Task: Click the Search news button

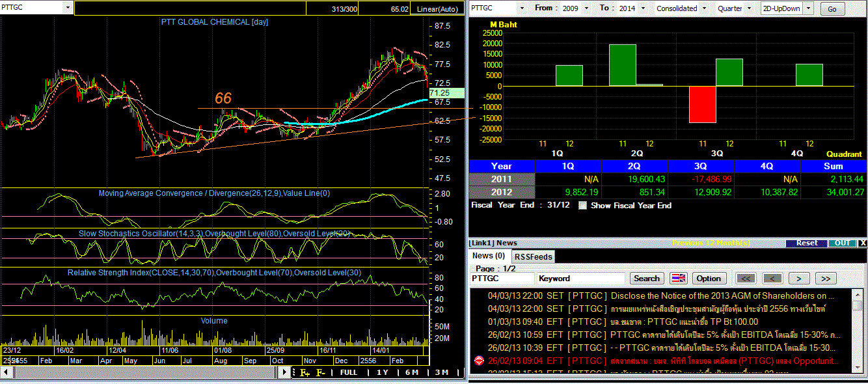Action: click(646, 279)
